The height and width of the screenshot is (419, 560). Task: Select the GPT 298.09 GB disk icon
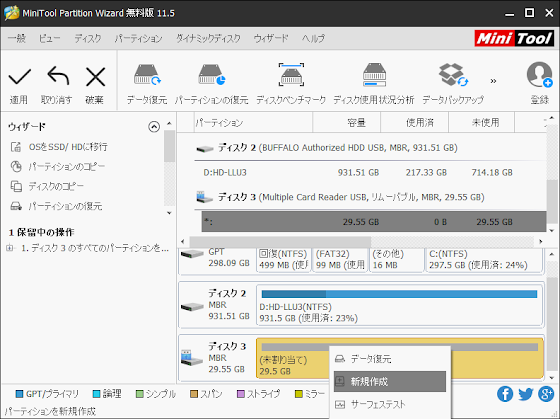point(192,254)
